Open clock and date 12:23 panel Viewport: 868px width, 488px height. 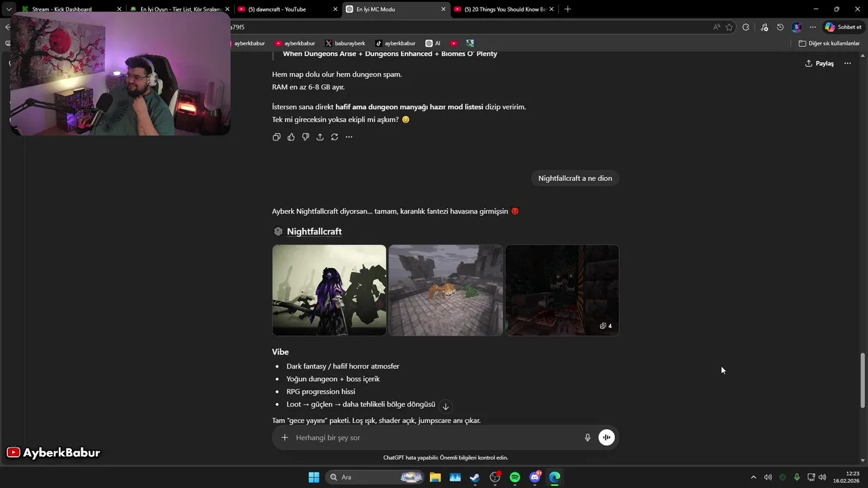[847, 477]
